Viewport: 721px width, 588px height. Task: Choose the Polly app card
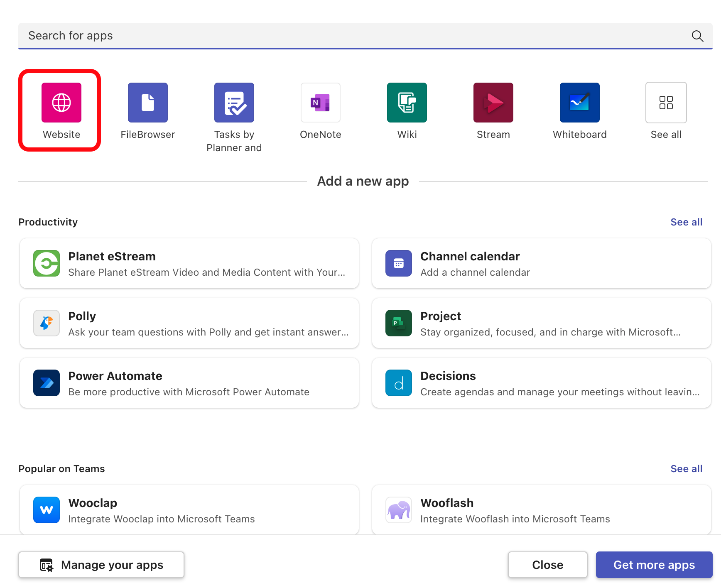(189, 323)
